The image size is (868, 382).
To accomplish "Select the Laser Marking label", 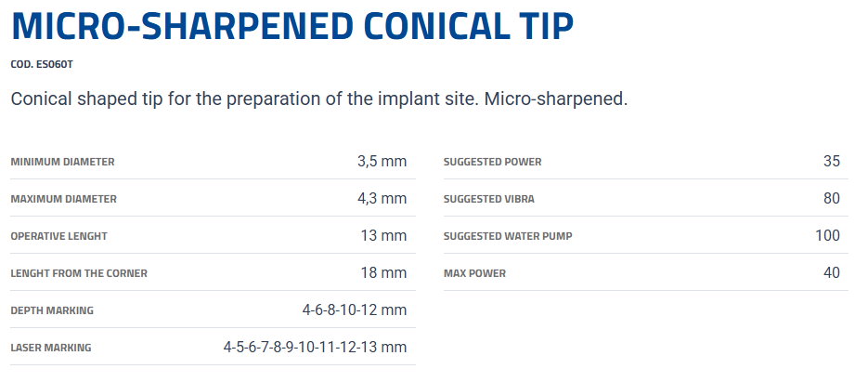I will coord(51,348).
